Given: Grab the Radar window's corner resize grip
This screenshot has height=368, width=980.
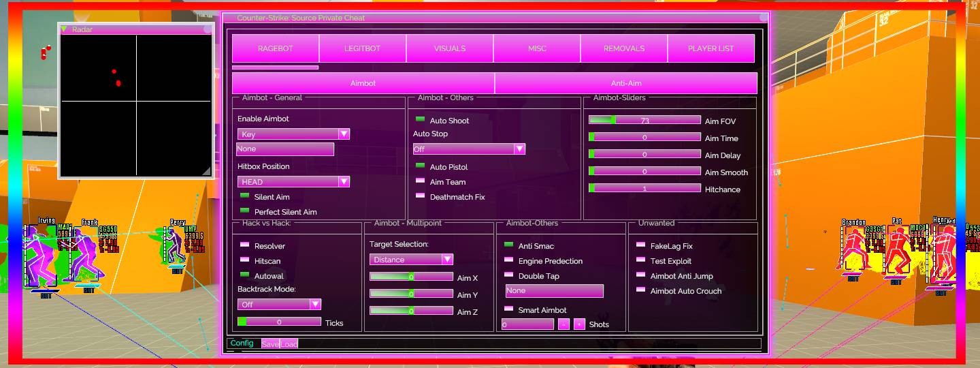Looking at the screenshot, I should [206, 170].
